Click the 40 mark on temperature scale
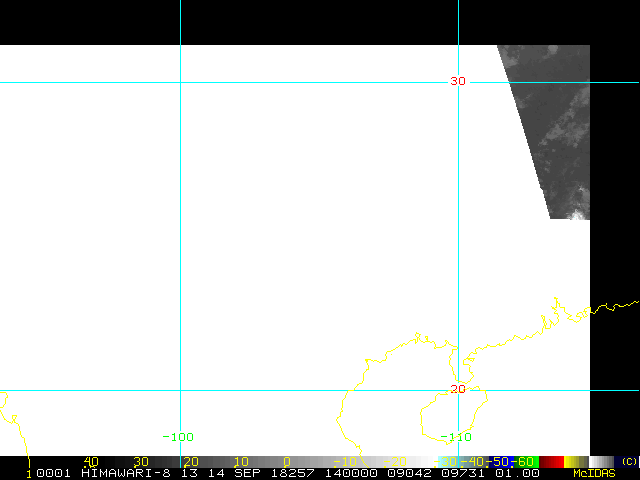This screenshot has width=640, height=480. (91, 462)
